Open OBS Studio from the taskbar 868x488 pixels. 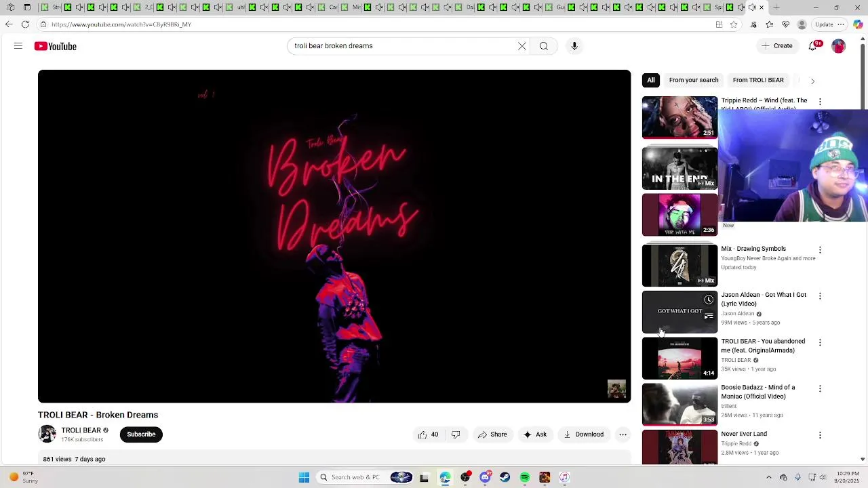pos(465,477)
